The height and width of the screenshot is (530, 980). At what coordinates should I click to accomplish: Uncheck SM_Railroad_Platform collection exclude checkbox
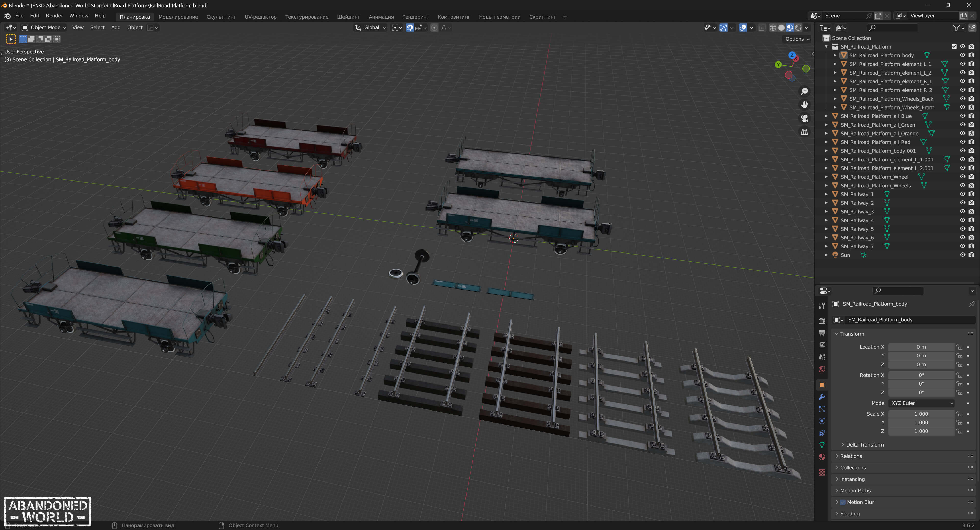tap(954, 46)
